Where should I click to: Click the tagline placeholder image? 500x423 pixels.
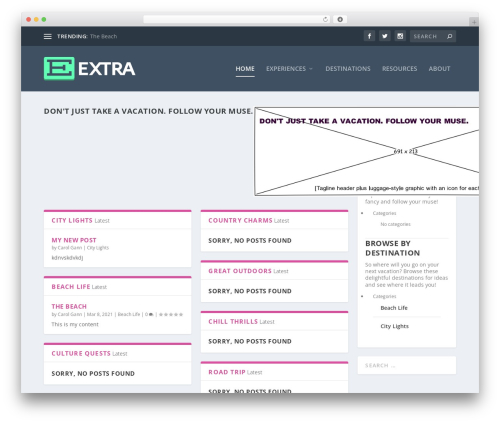(x=367, y=151)
